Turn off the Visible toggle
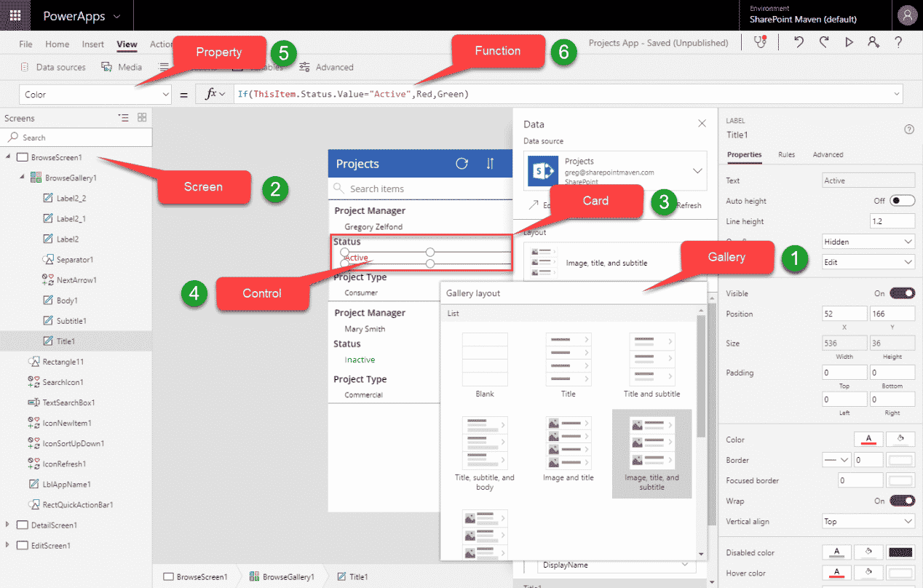The width and height of the screenshot is (923, 588). click(x=901, y=293)
